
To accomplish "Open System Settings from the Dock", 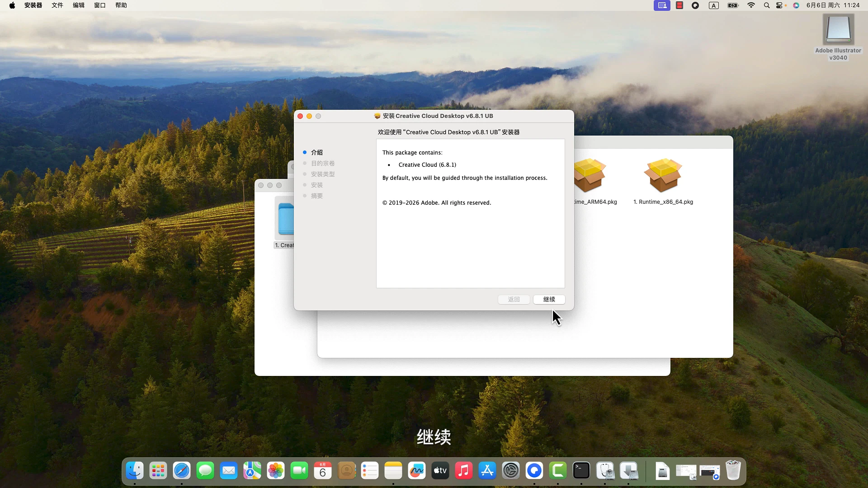I will point(511,471).
